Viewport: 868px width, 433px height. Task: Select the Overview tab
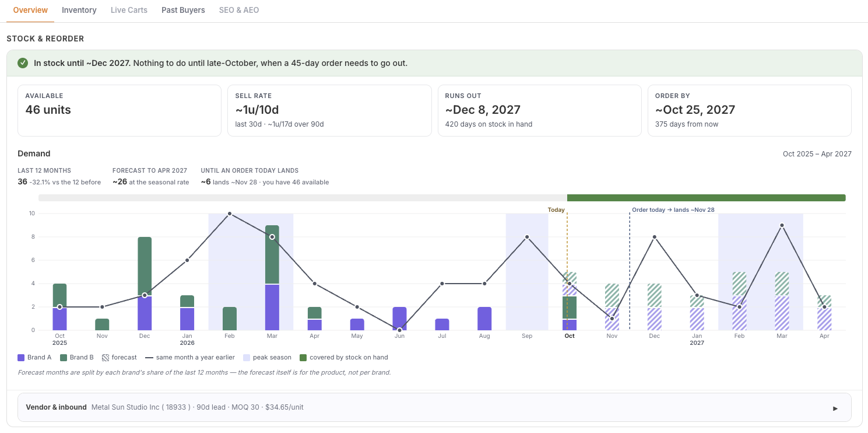click(30, 10)
